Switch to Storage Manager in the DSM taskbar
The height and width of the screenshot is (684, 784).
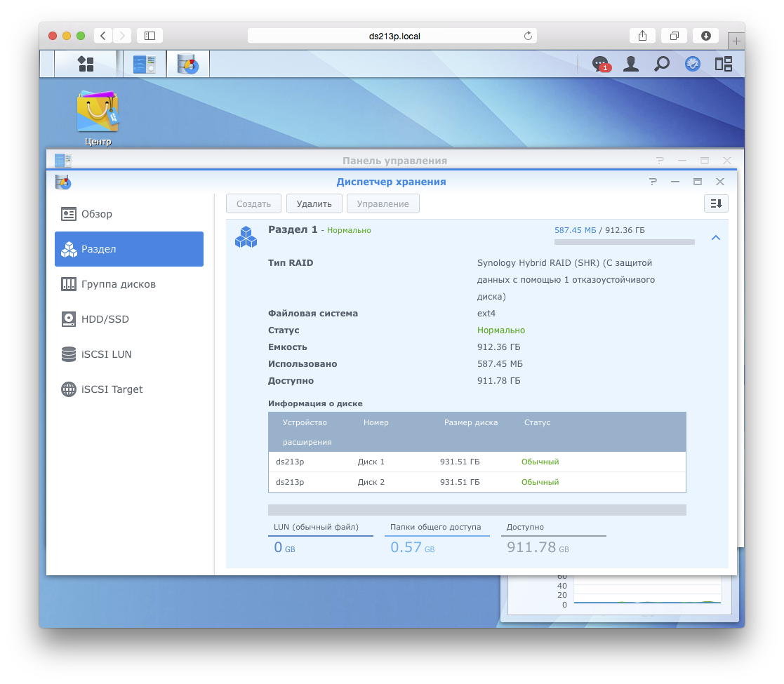click(x=187, y=64)
